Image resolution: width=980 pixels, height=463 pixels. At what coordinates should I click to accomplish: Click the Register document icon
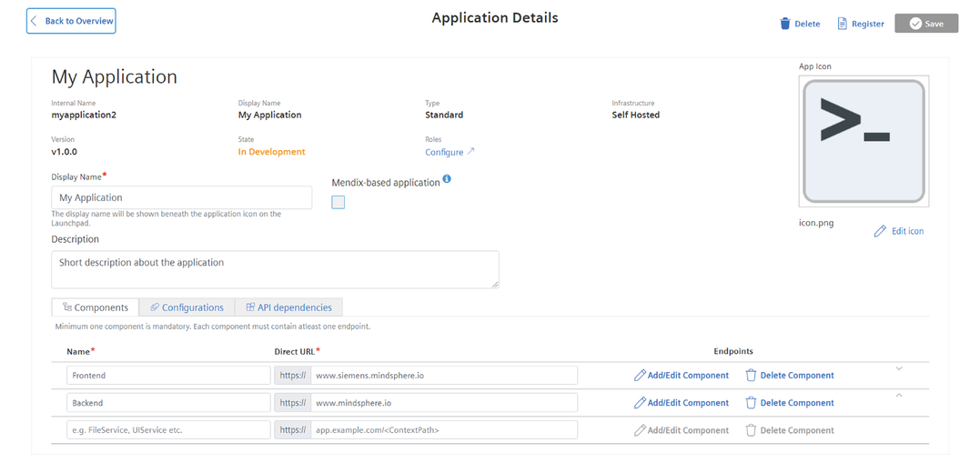pos(842,24)
